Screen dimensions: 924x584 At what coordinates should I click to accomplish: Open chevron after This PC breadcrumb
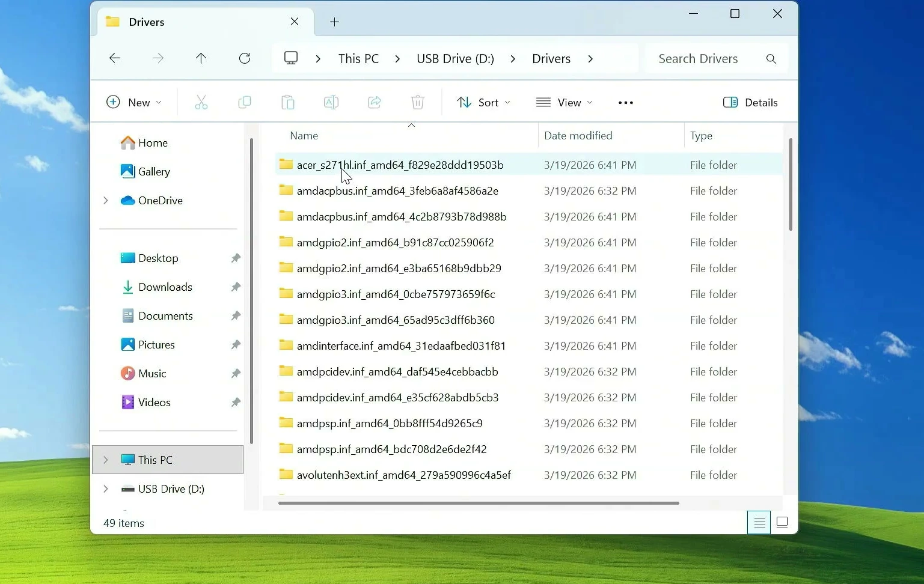tap(397, 59)
